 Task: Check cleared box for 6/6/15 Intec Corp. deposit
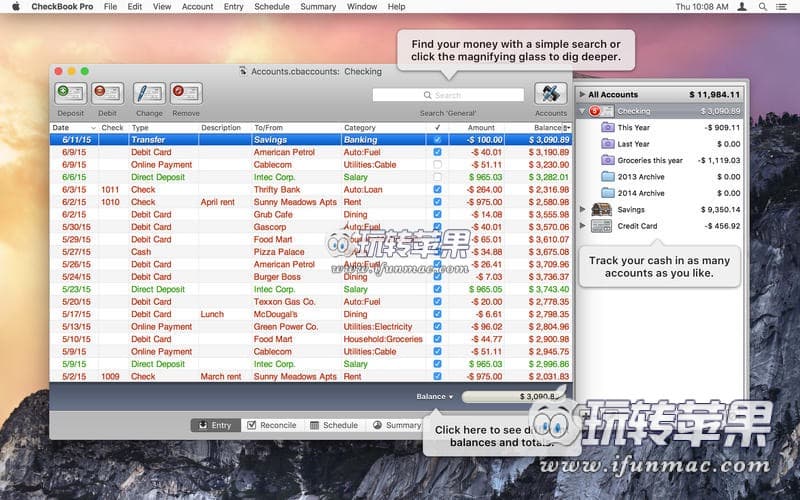437,177
